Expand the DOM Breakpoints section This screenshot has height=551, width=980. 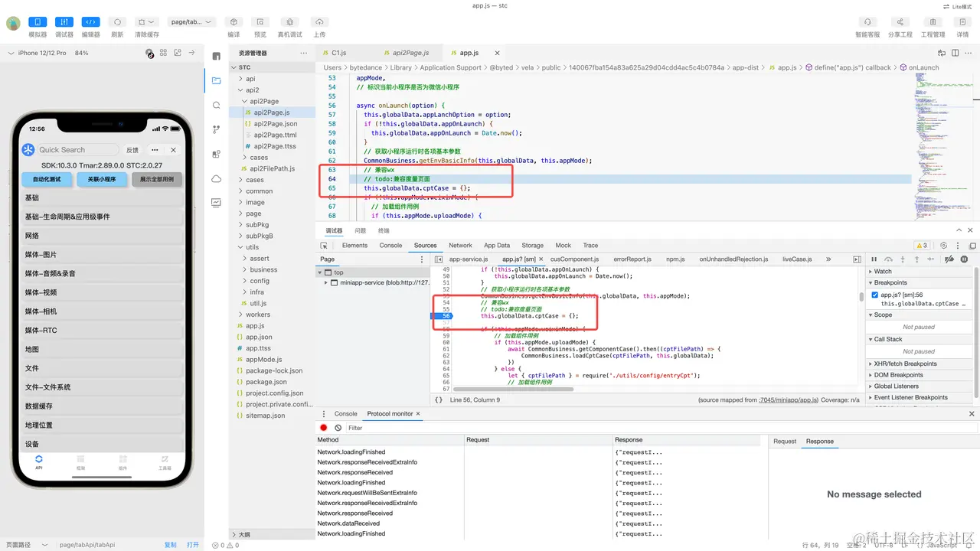(921, 375)
